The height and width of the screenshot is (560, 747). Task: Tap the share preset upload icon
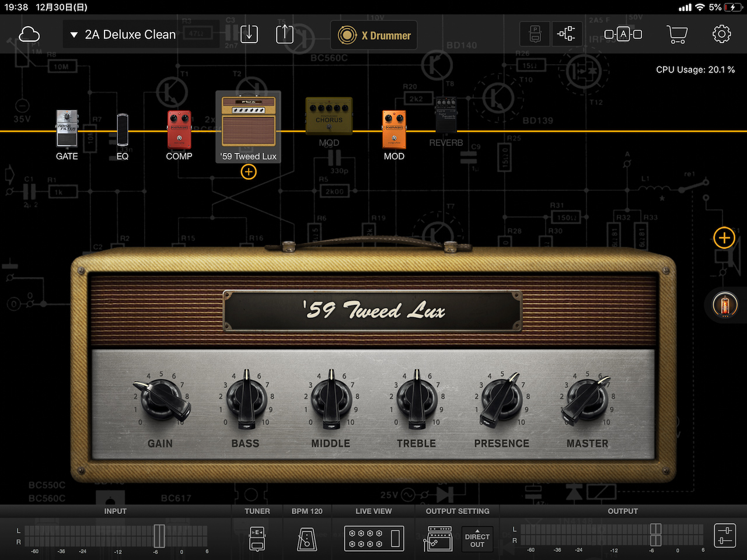click(x=285, y=34)
